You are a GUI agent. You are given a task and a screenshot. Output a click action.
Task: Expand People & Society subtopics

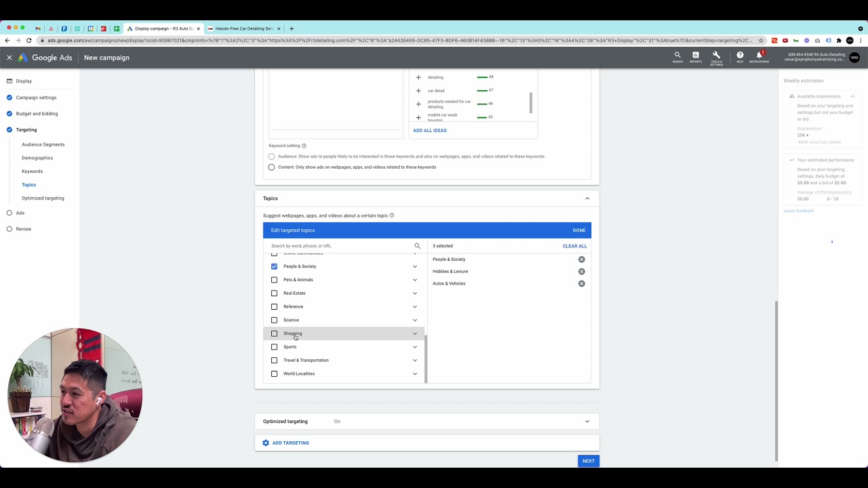pyautogui.click(x=415, y=266)
